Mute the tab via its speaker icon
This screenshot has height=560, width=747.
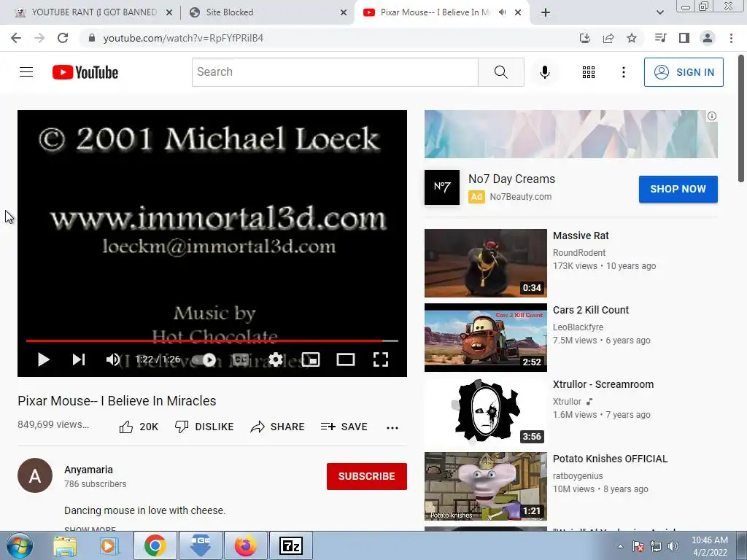[502, 12]
